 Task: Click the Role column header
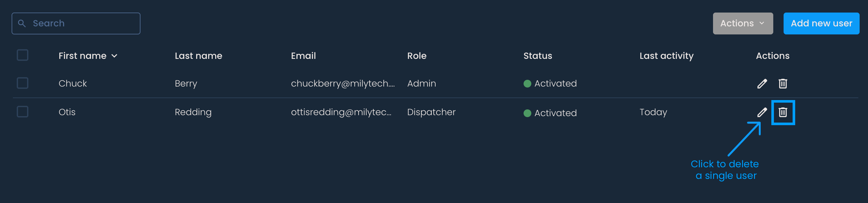417,56
